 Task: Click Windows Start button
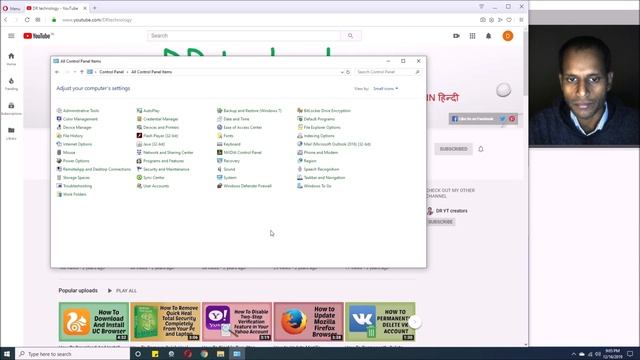pyautogui.click(x=7, y=354)
